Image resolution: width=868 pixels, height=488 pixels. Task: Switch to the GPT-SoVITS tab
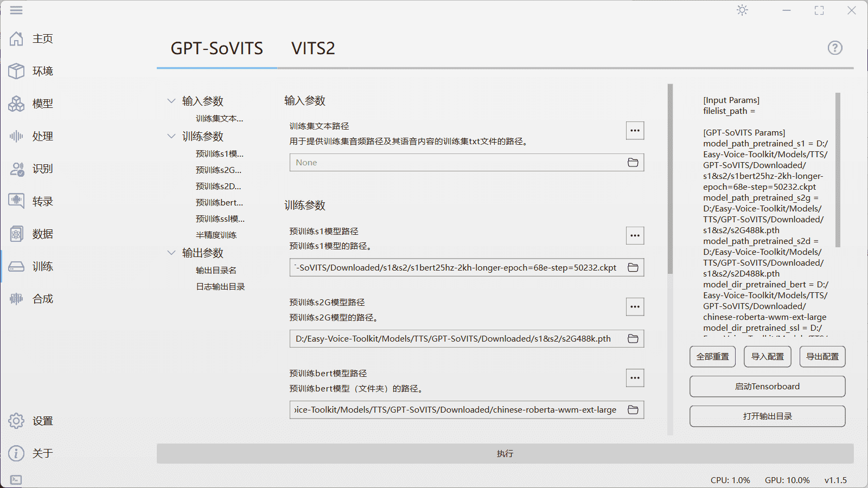[x=216, y=48]
